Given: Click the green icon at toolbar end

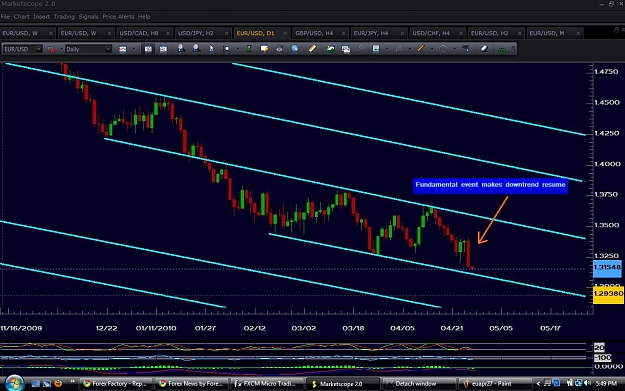Looking at the screenshot, I should click(502, 49).
